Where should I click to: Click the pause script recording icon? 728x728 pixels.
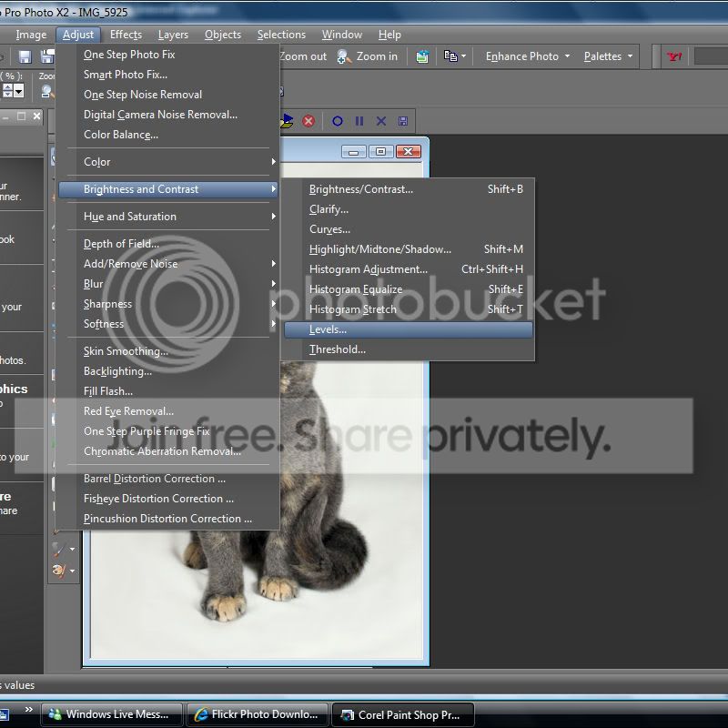[359, 121]
